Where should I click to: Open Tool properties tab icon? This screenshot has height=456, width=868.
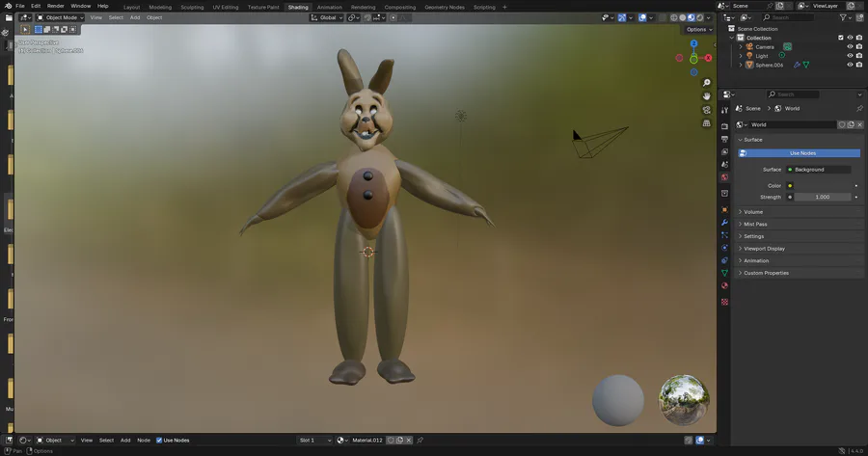click(724, 110)
